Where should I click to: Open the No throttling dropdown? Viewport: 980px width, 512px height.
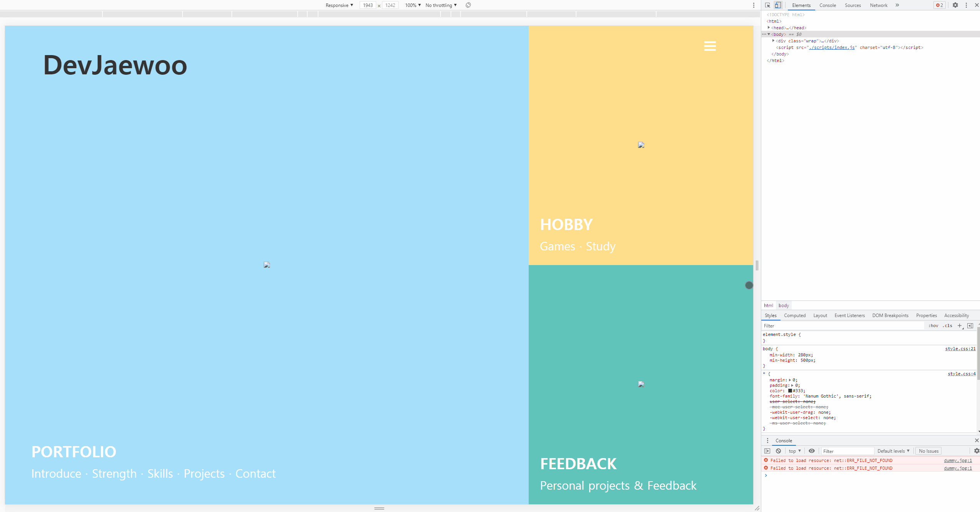441,5
